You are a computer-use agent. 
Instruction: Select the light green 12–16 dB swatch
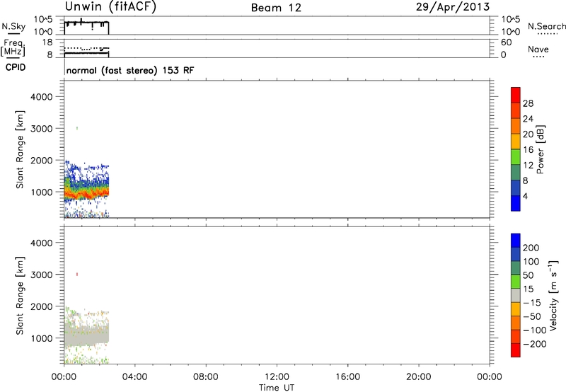(516, 156)
